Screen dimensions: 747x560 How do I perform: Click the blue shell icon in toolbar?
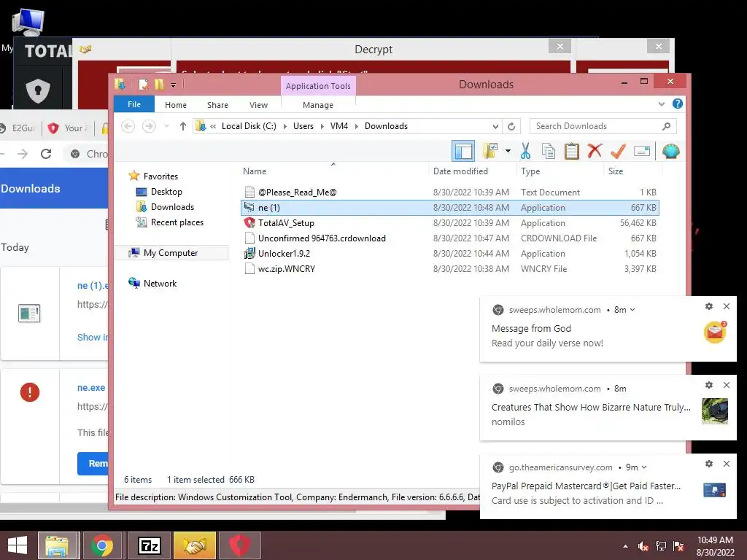671,151
